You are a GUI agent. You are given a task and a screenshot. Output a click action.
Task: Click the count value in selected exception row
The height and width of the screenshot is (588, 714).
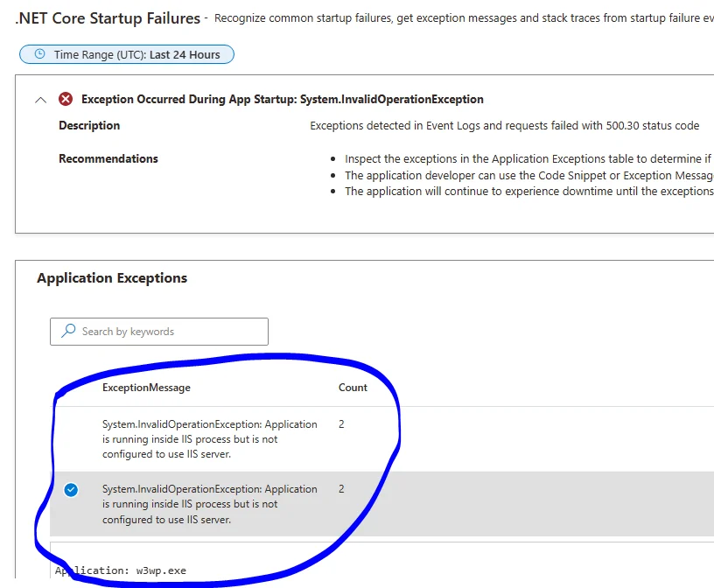click(341, 489)
